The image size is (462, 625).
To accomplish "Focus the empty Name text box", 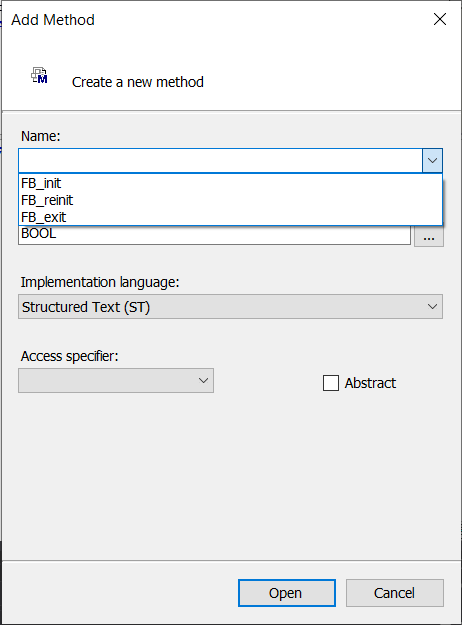I will 220,161.
